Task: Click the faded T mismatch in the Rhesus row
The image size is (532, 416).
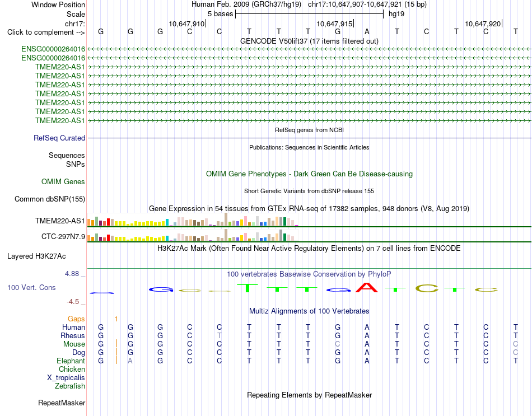Action: [219, 335]
